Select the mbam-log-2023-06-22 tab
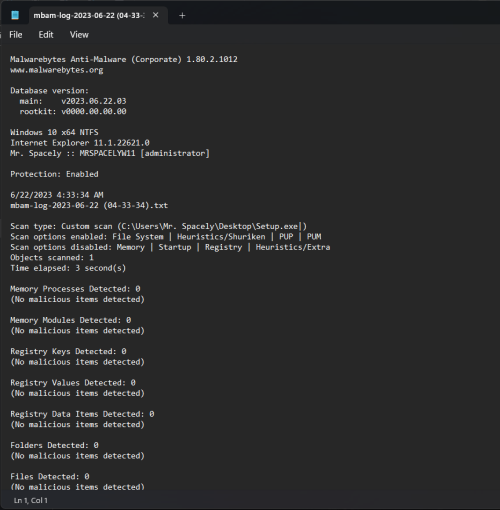 (x=89, y=16)
